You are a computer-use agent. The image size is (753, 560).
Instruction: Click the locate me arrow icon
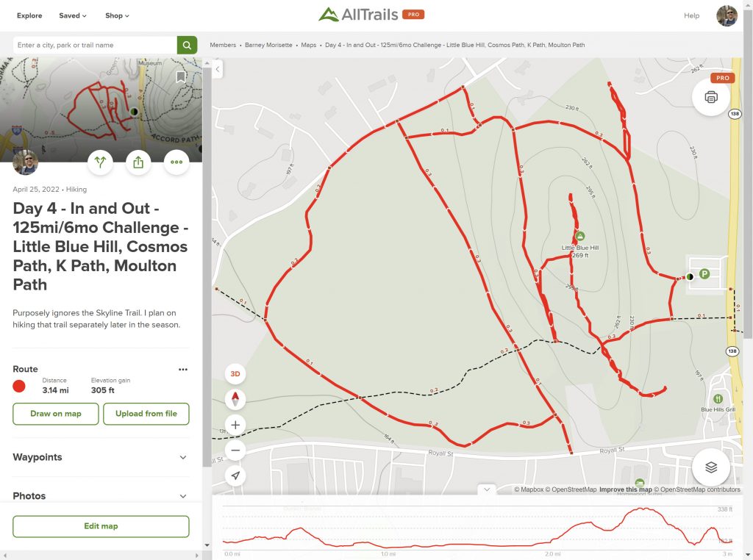[235, 475]
